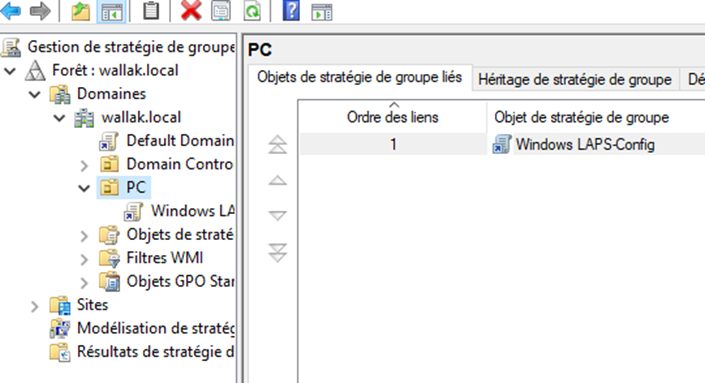Open the partially visible Dé… tab
The height and width of the screenshot is (383, 705).
[x=693, y=80]
